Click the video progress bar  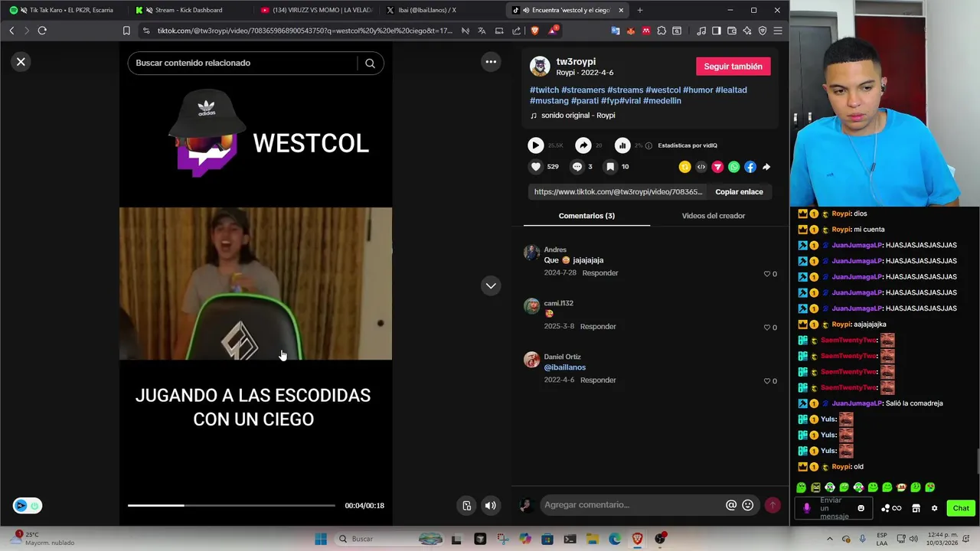point(231,505)
